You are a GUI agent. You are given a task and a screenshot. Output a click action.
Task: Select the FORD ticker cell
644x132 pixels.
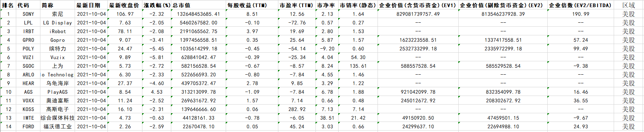(x=28, y=127)
